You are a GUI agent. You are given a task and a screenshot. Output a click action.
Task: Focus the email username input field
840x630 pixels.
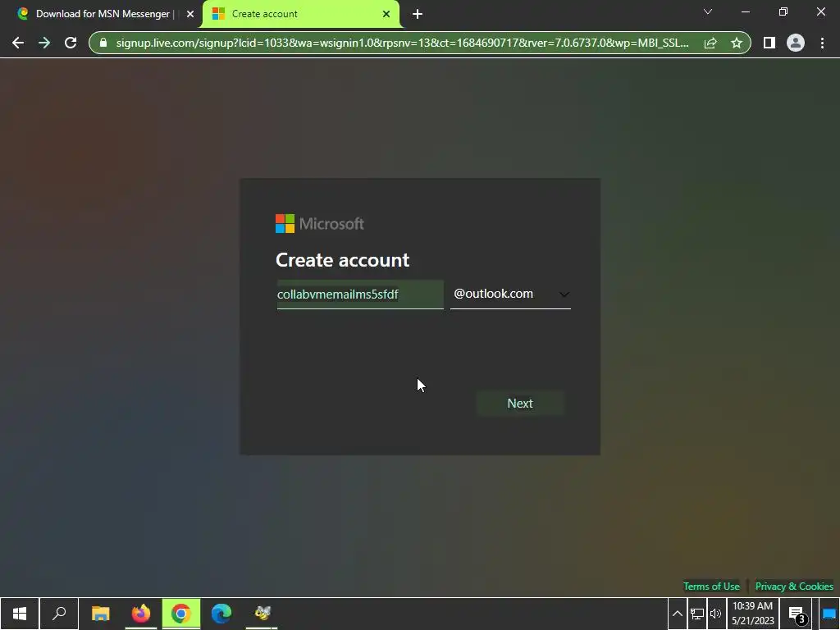[x=360, y=294]
